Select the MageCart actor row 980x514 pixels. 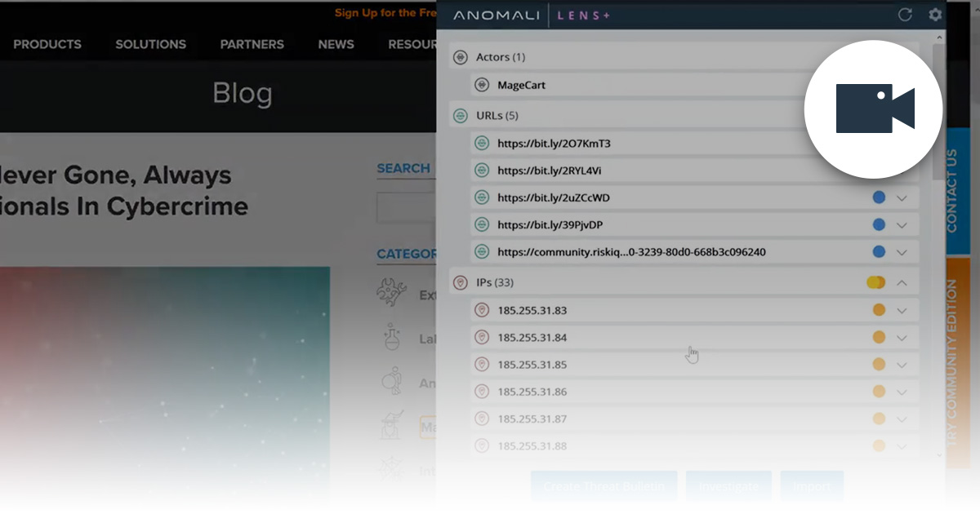[695, 85]
